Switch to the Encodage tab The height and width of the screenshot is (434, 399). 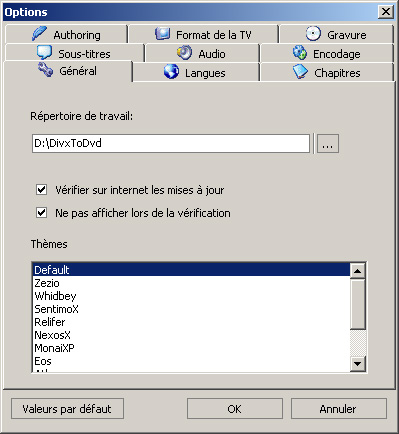coord(327,53)
